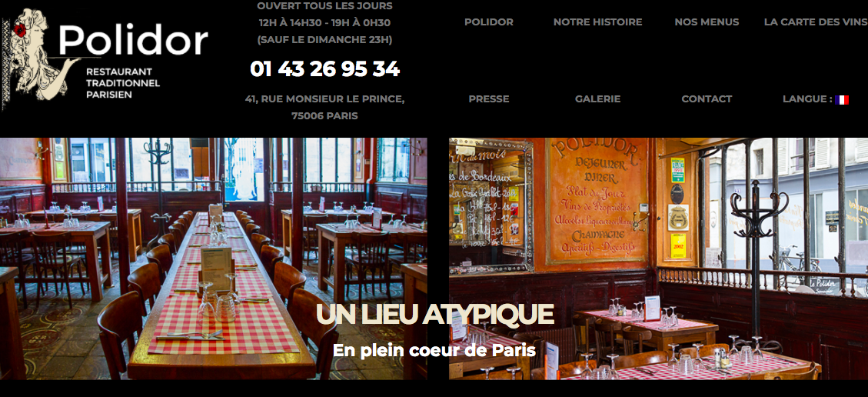Image resolution: width=868 pixels, height=397 pixels.
Task: Go to the CONTACT page
Action: [707, 99]
